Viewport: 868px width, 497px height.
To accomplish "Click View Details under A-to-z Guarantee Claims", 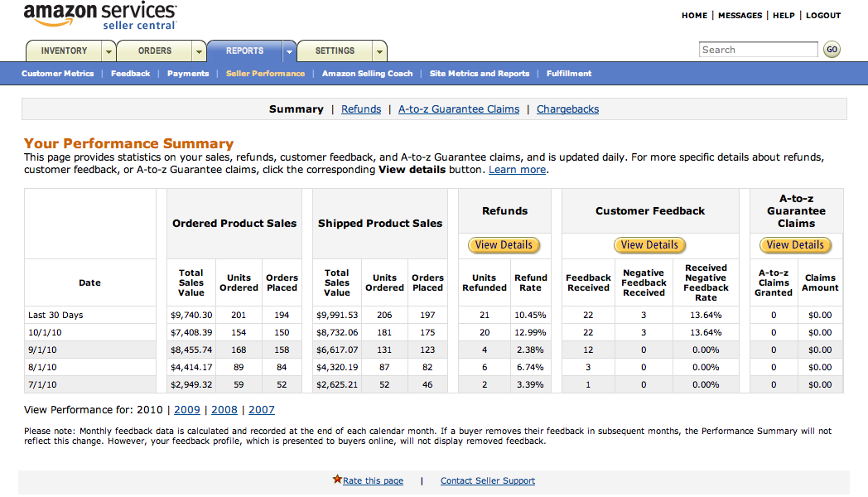I will click(795, 245).
